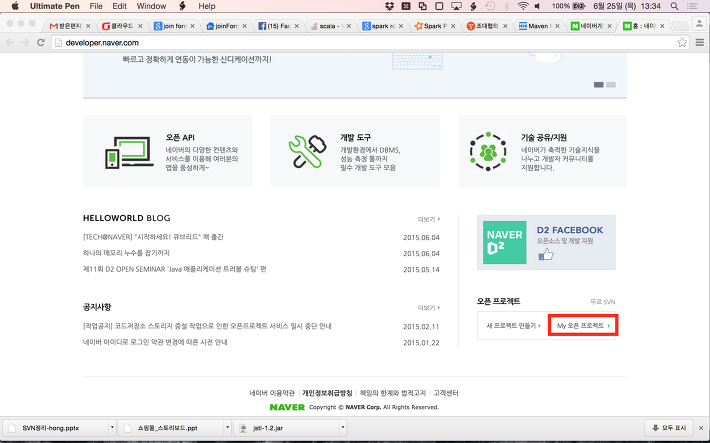This screenshot has height=443, width=710.
Task: Click the 오픈 API laptop and phone icon
Action: tap(129, 153)
